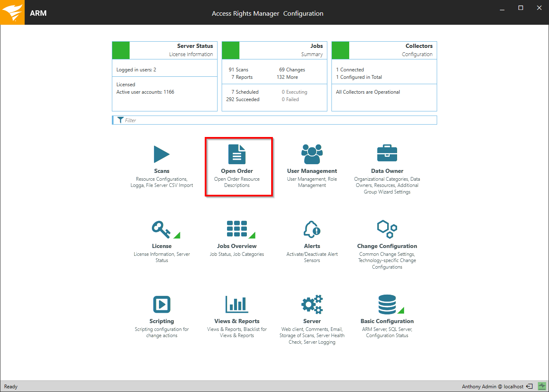The height and width of the screenshot is (392, 549).
Task: Click the Data Owner title link
Action: pos(387,171)
